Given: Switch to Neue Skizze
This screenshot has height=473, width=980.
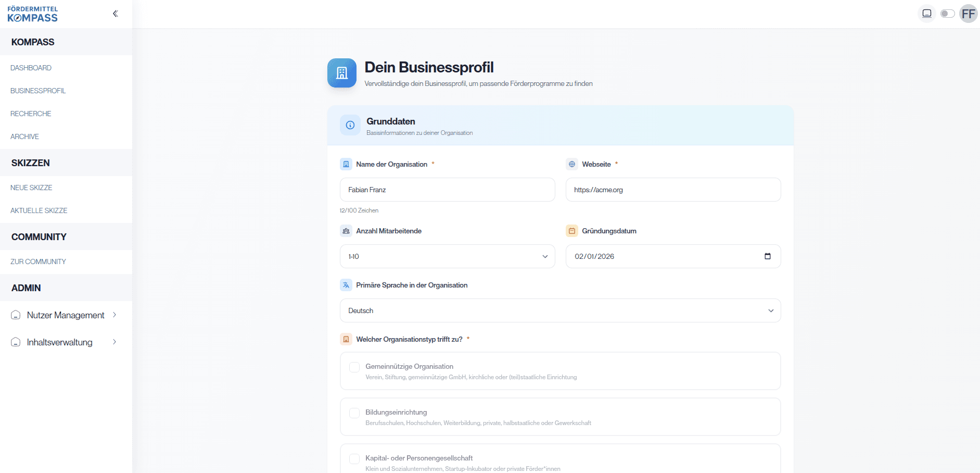Looking at the screenshot, I should (31, 188).
